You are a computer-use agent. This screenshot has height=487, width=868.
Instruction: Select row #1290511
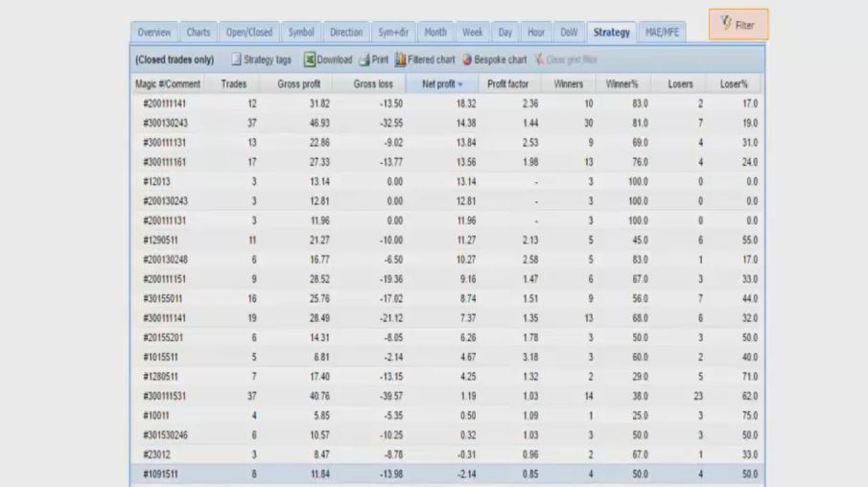point(447,241)
